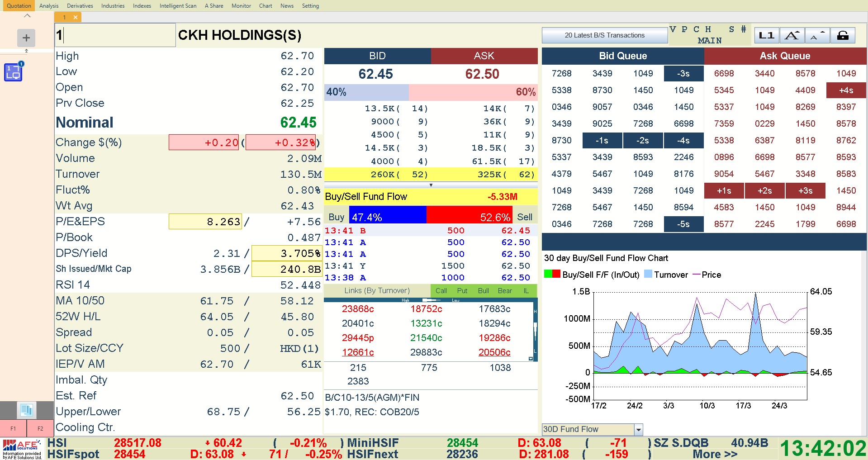Click the BID header

point(378,56)
